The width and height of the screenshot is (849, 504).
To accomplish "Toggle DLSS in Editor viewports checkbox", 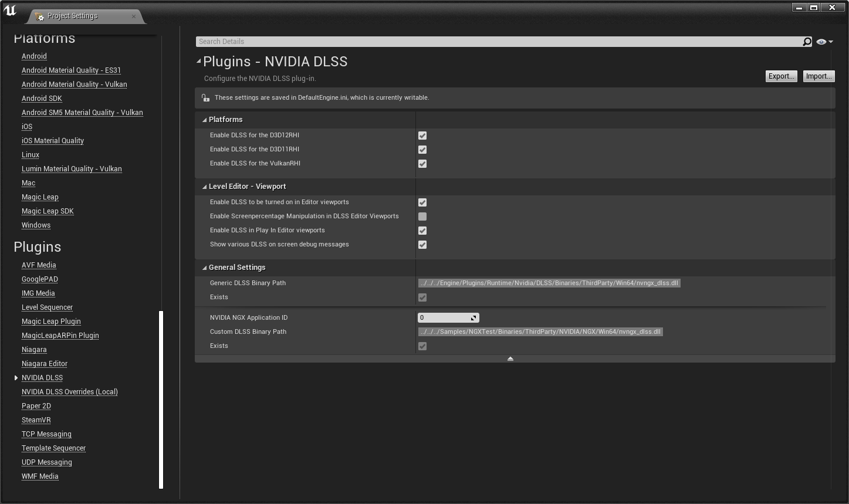I will (x=422, y=202).
